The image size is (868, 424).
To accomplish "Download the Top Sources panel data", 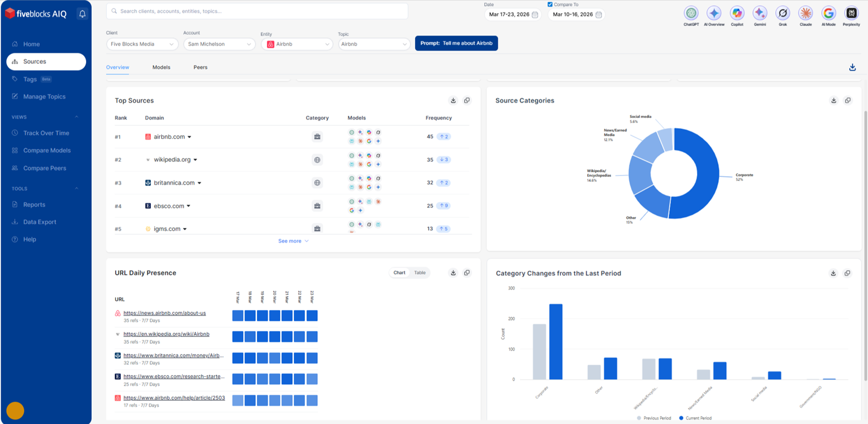I will pos(453,101).
